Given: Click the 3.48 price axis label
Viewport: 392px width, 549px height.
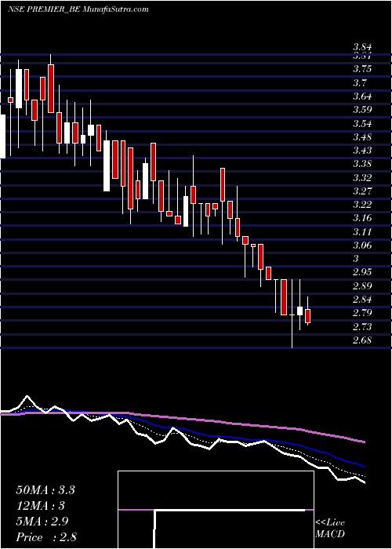Looking at the screenshot, I should click(x=362, y=136).
